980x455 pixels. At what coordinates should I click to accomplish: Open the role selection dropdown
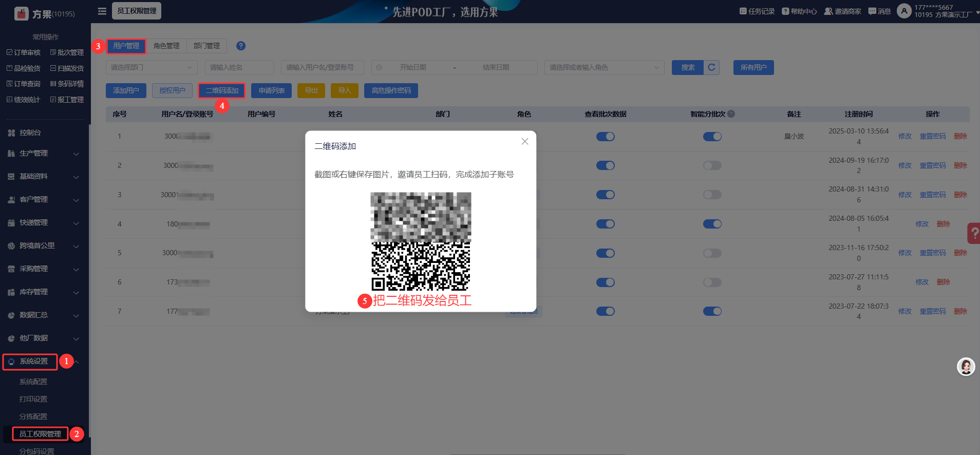pos(604,67)
